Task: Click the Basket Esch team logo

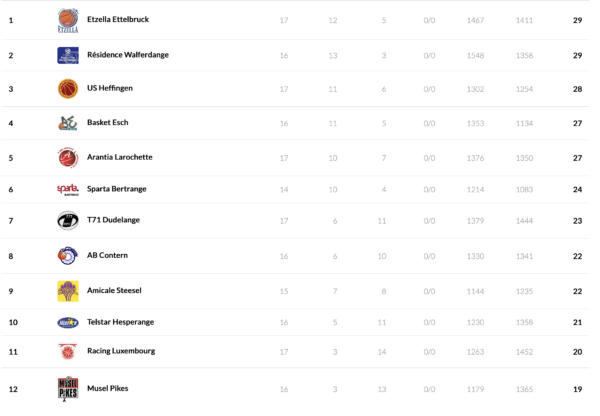Action: click(68, 123)
